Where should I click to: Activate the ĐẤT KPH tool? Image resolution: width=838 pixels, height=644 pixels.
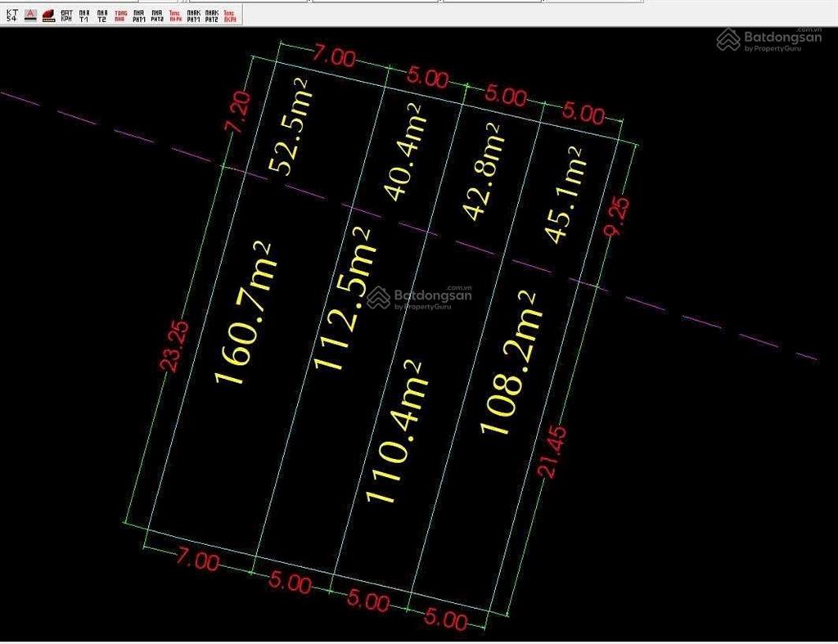(x=69, y=12)
